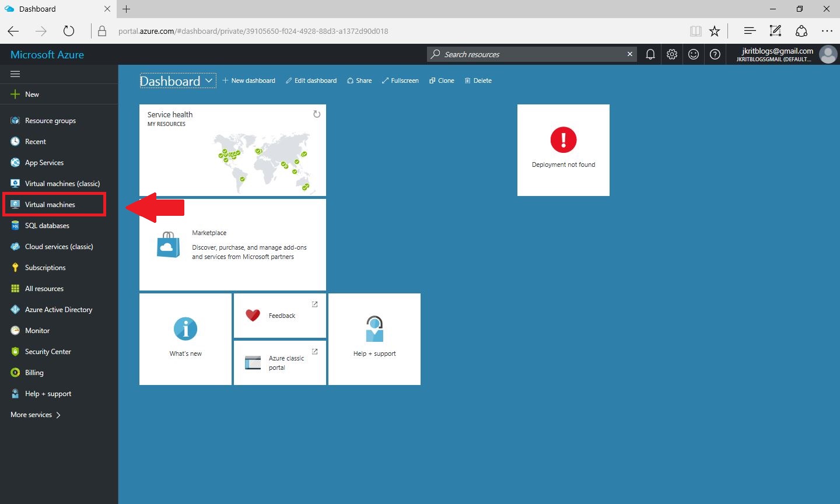Open Help + support in sidebar
This screenshot has width=840, height=504.
(x=59, y=394)
